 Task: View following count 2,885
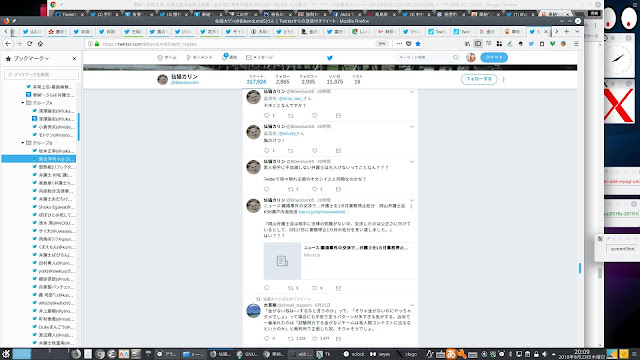click(282, 80)
